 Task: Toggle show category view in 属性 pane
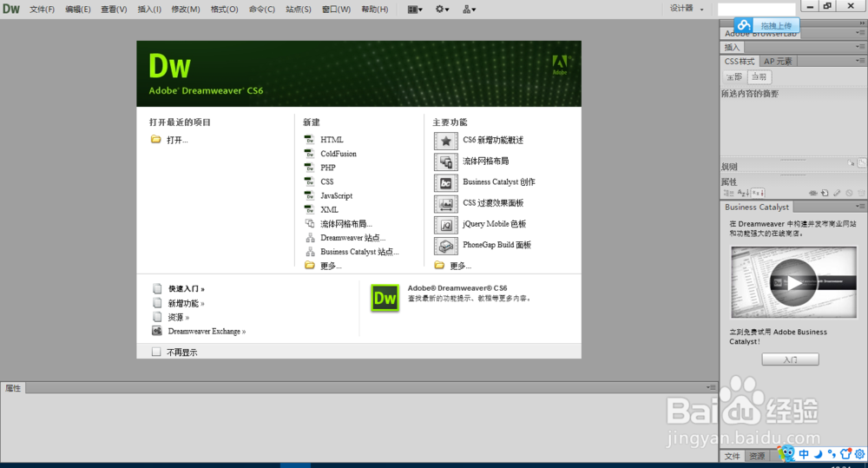coord(728,193)
